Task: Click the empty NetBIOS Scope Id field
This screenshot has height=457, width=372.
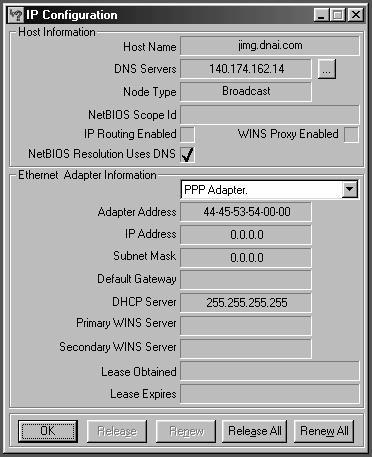Action: (x=270, y=115)
